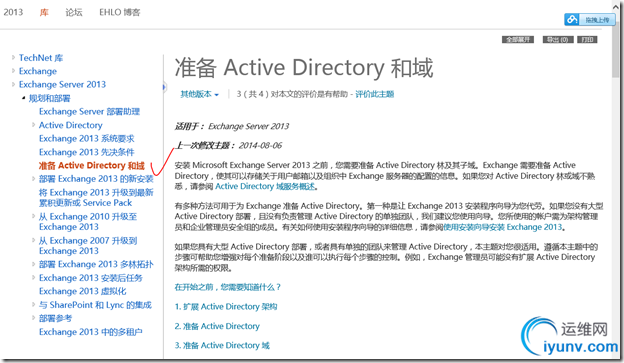Expand the 部署参考 node arrow
The width and height of the screenshot is (624, 363).
coord(33,318)
